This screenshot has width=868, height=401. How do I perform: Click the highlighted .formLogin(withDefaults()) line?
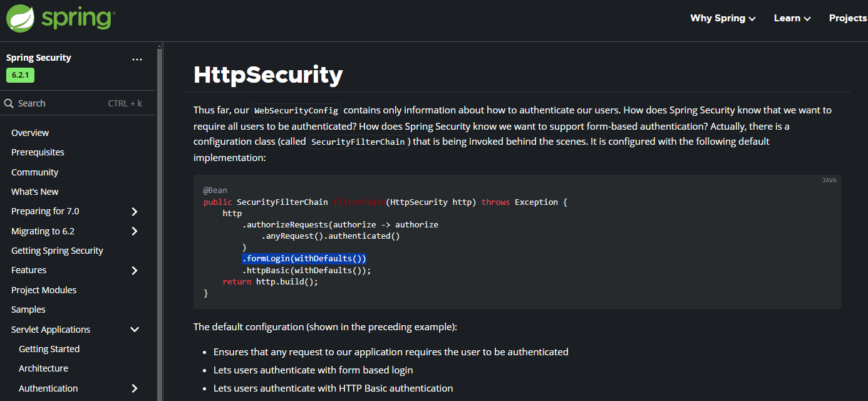tap(304, 259)
